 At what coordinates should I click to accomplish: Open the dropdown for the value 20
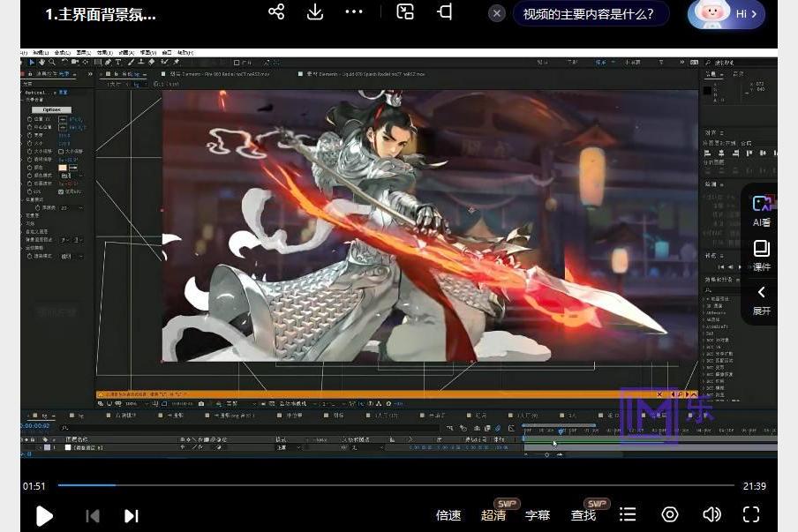point(71,208)
